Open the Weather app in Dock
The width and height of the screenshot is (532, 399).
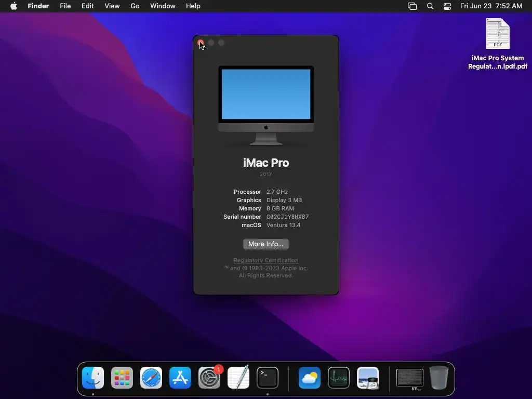point(310,378)
